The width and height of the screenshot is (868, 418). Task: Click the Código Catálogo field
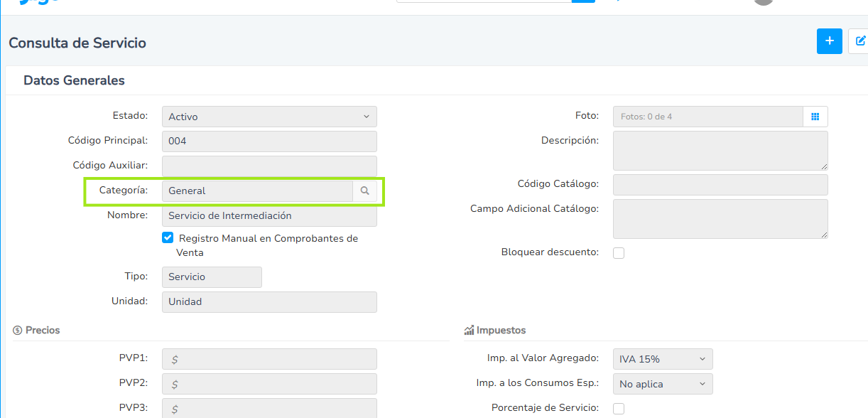click(x=720, y=185)
